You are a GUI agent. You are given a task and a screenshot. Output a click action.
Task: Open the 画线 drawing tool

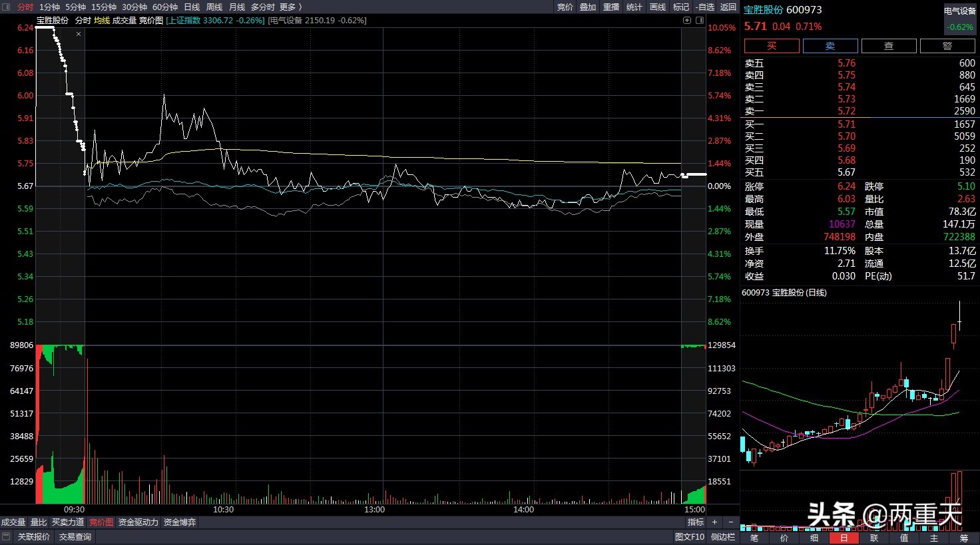pyautogui.click(x=658, y=7)
